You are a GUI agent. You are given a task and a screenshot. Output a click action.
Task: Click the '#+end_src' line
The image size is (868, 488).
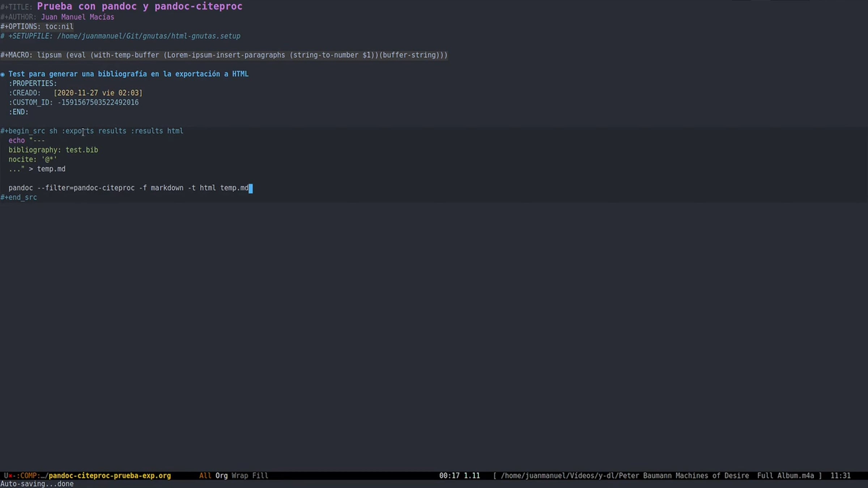18,197
